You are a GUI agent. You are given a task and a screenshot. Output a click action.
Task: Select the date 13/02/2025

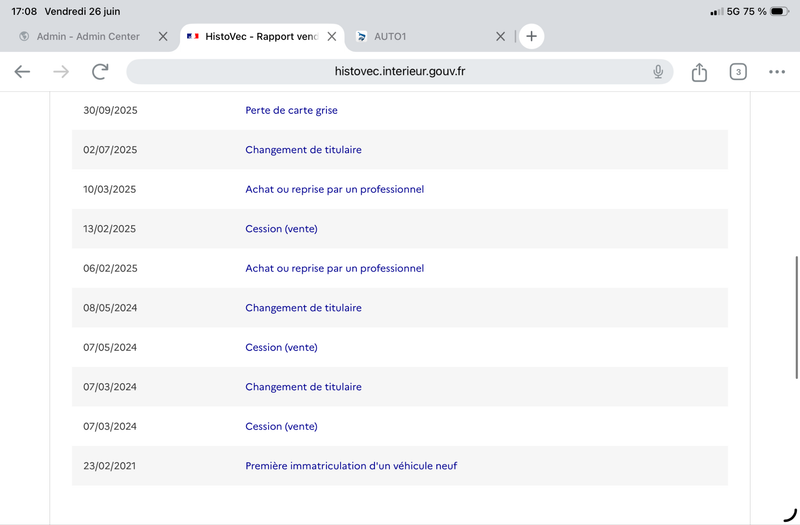click(x=110, y=229)
